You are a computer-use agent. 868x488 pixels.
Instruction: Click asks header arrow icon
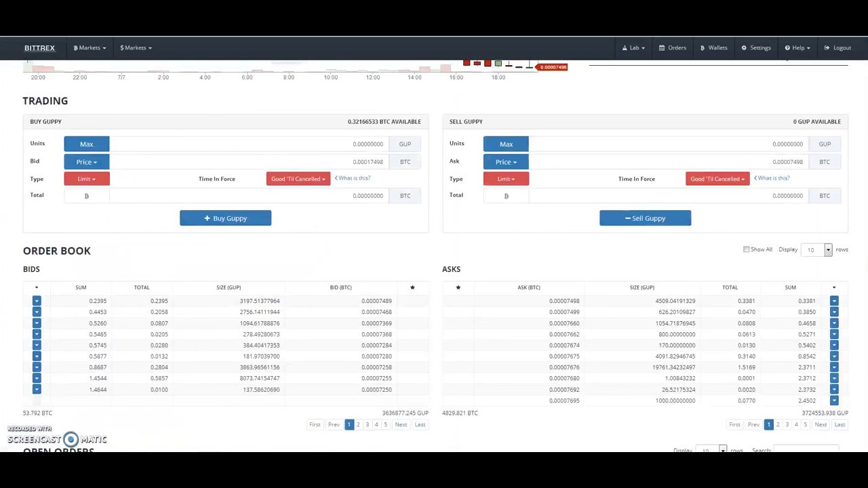833,288
